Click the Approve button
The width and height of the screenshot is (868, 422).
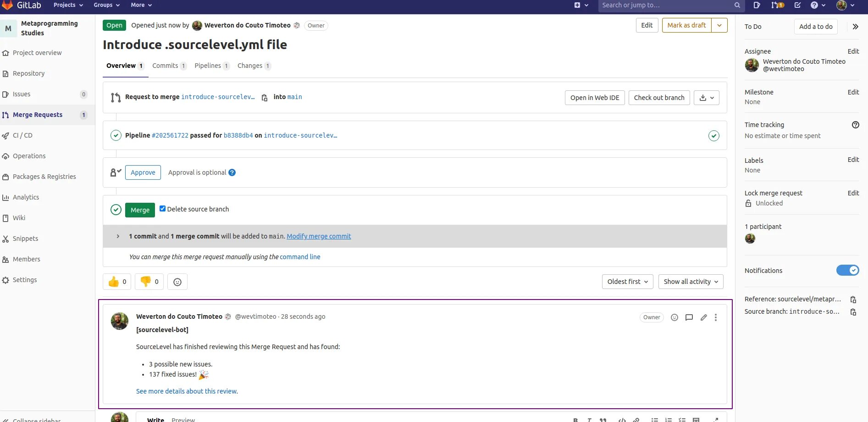tap(143, 172)
